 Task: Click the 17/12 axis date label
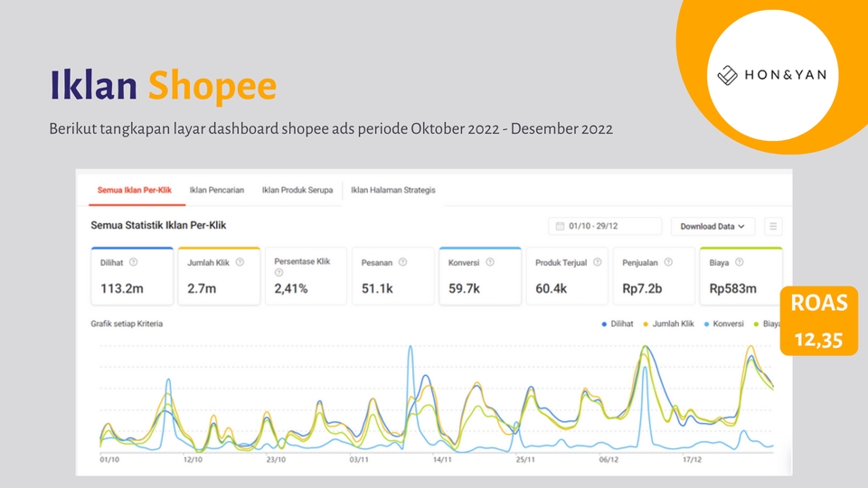pyautogui.click(x=692, y=460)
